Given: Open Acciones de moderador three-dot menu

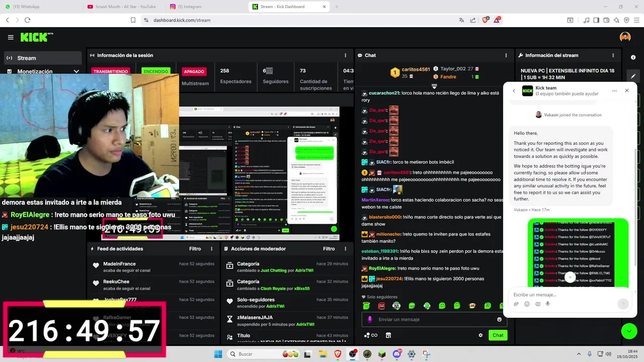Looking at the screenshot, I should coord(345,249).
